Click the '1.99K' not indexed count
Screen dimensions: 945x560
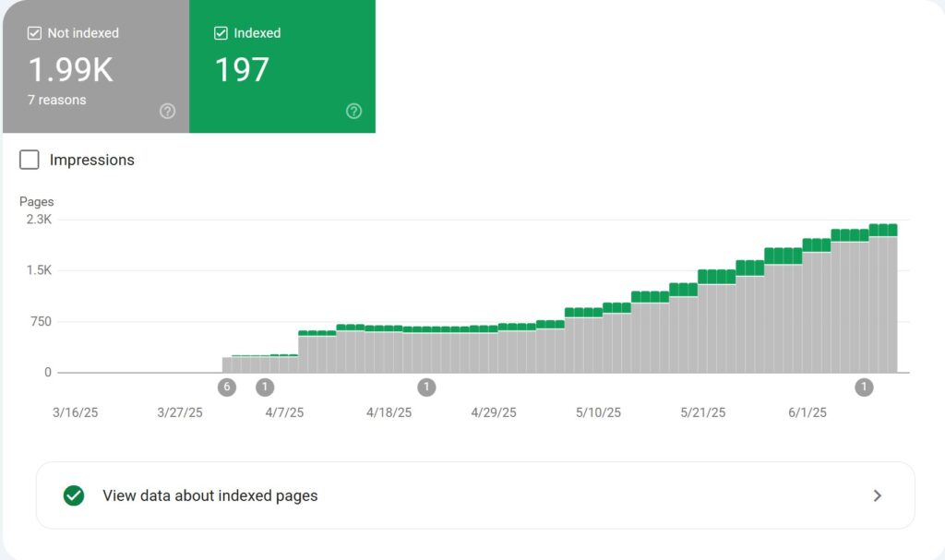(x=68, y=67)
